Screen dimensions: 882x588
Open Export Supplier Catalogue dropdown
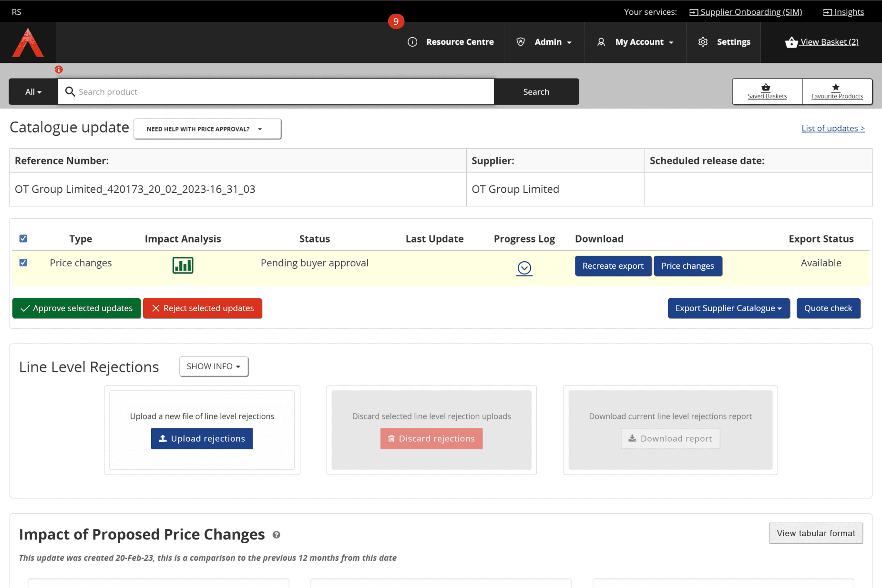tap(728, 308)
